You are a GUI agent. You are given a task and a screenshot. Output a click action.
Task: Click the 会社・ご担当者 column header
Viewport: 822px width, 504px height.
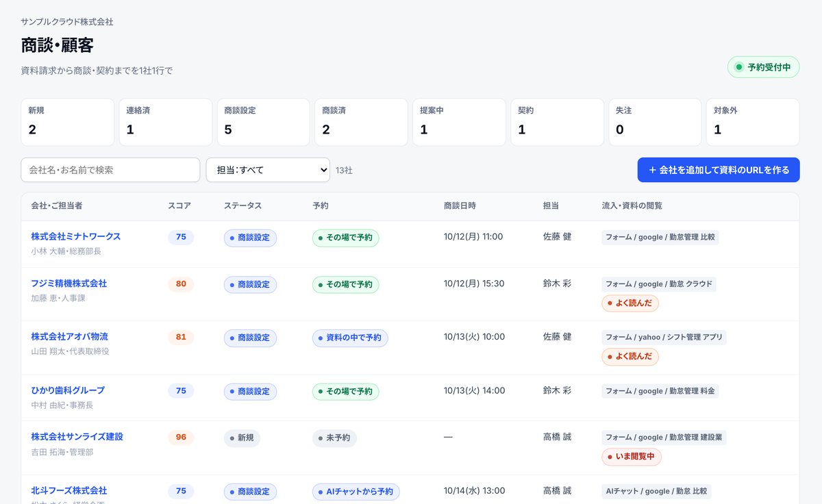point(57,205)
